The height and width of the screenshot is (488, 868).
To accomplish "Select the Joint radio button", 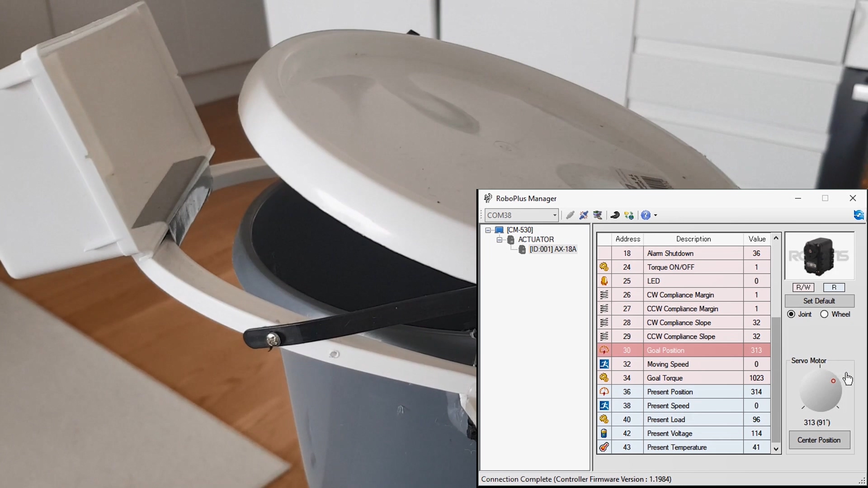I will [x=791, y=314].
